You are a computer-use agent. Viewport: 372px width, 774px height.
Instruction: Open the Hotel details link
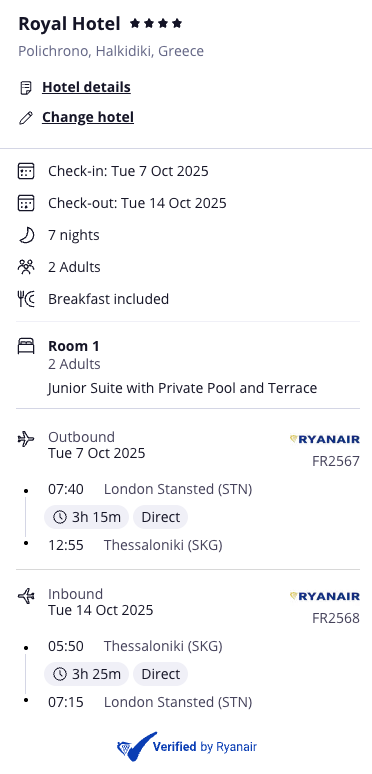[x=86, y=87]
